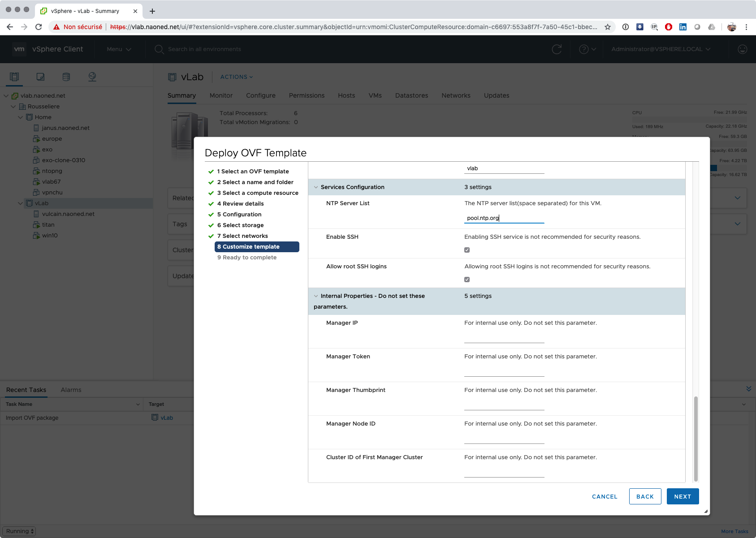Image resolution: width=756 pixels, height=538 pixels.
Task: Uncheck the Enable SSH checkbox
Action: pyautogui.click(x=467, y=250)
